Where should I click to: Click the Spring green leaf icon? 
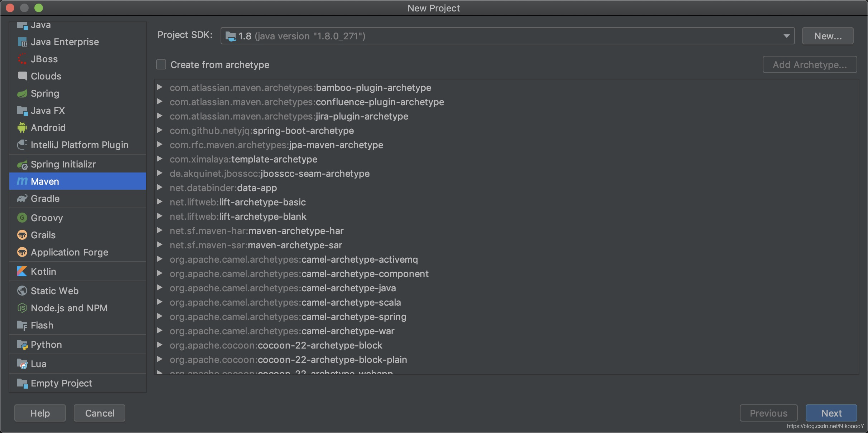tap(22, 93)
